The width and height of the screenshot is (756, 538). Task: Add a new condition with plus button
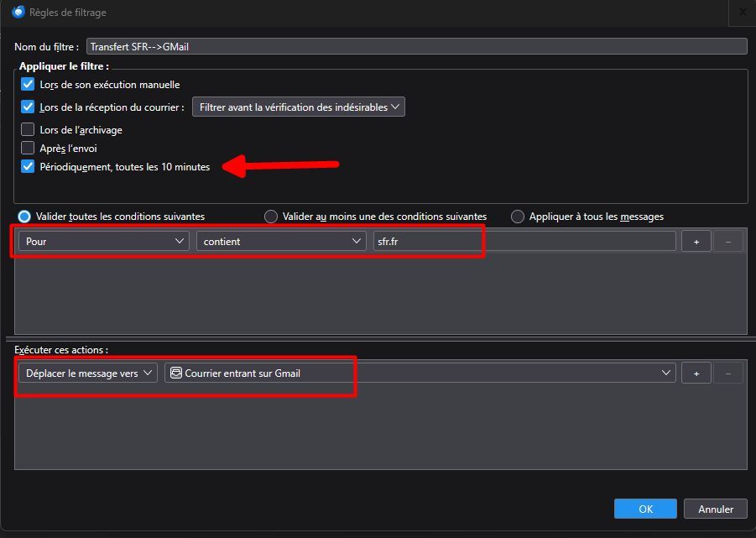[x=696, y=242]
